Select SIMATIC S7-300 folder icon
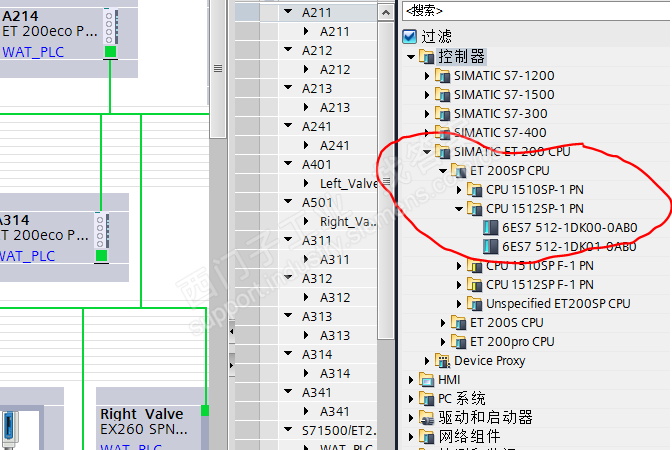 pyautogui.click(x=442, y=114)
